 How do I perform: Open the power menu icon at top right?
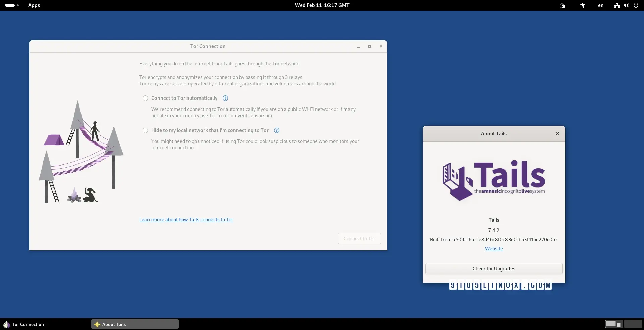click(x=636, y=5)
